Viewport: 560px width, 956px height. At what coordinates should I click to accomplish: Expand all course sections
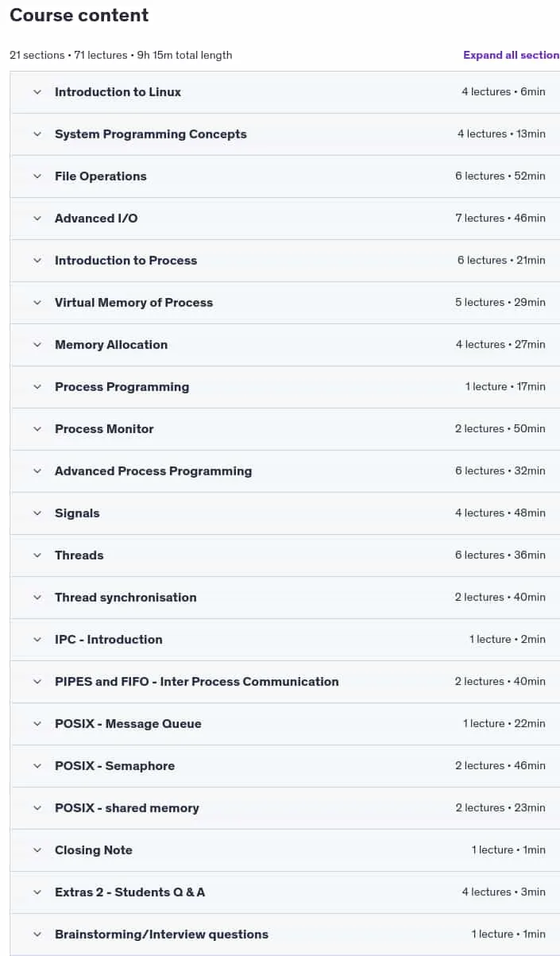(512, 55)
